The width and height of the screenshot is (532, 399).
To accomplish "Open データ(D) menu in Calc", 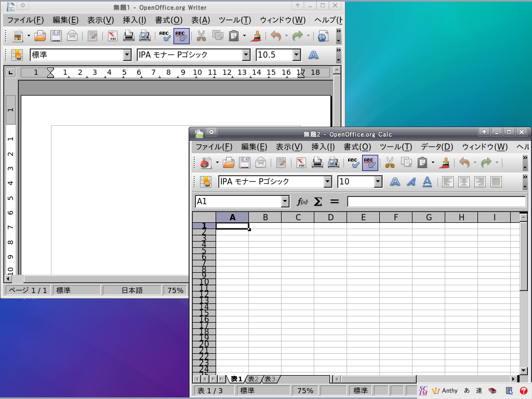I will point(437,147).
